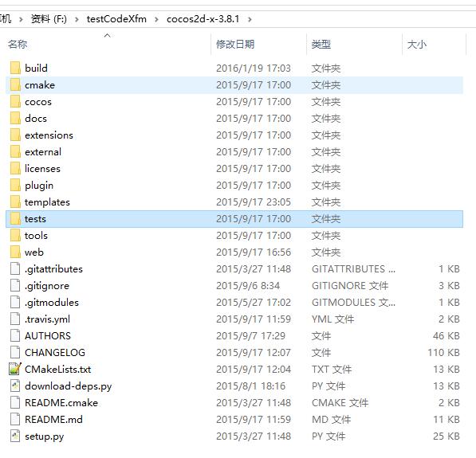
Task: Select the .travis.yml file name
Action: [47, 319]
